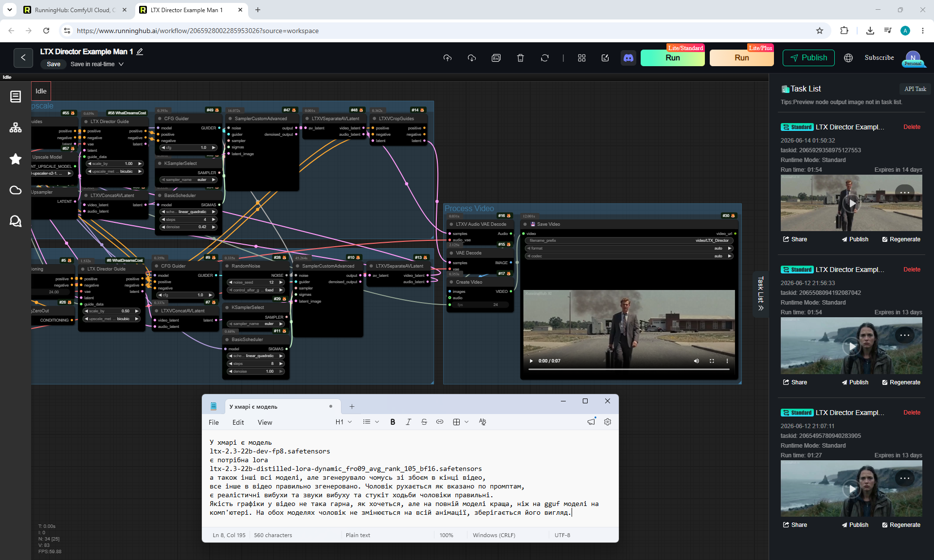Click the cloud download icon in toolbar
The width and height of the screenshot is (934, 560).
(x=472, y=58)
